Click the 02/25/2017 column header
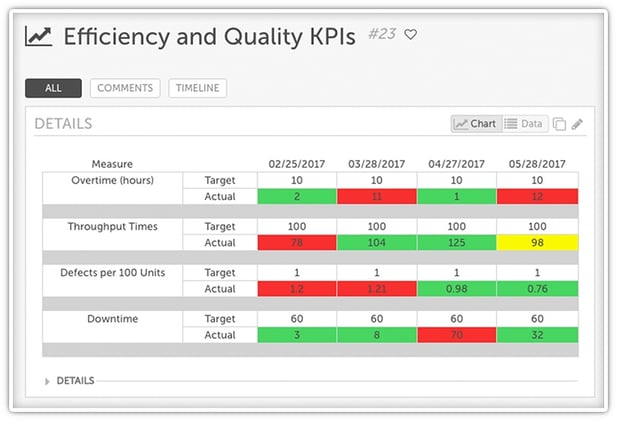Viewport: 617px width, 421px height. pos(297,164)
